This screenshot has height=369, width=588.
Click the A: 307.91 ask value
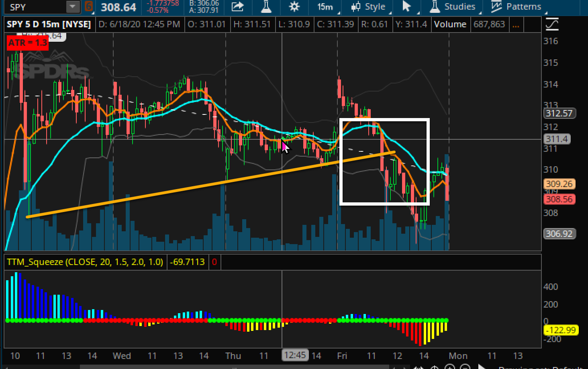point(204,10)
